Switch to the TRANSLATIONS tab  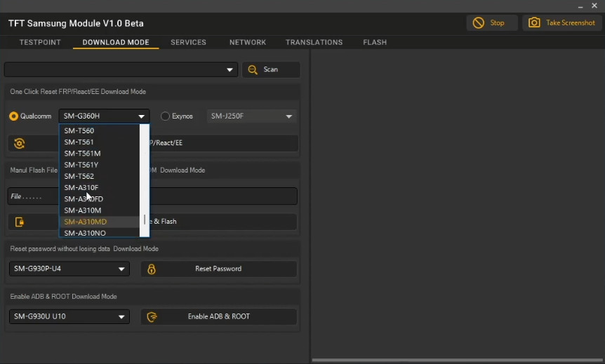click(314, 42)
